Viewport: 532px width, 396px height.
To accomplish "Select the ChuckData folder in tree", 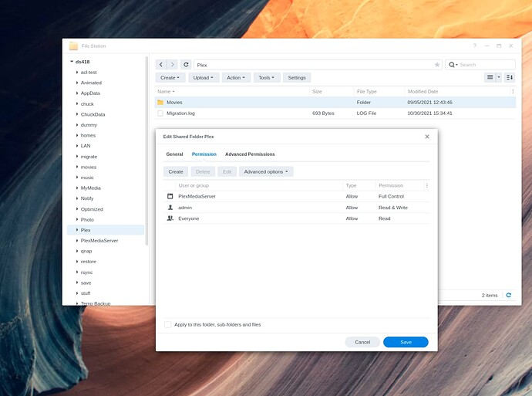I will pos(93,114).
